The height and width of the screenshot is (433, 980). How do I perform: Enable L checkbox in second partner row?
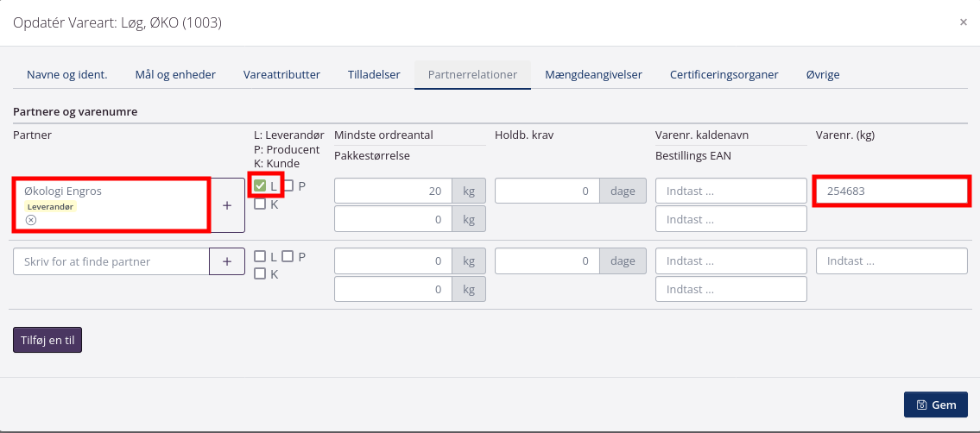(x=260, y=256)
